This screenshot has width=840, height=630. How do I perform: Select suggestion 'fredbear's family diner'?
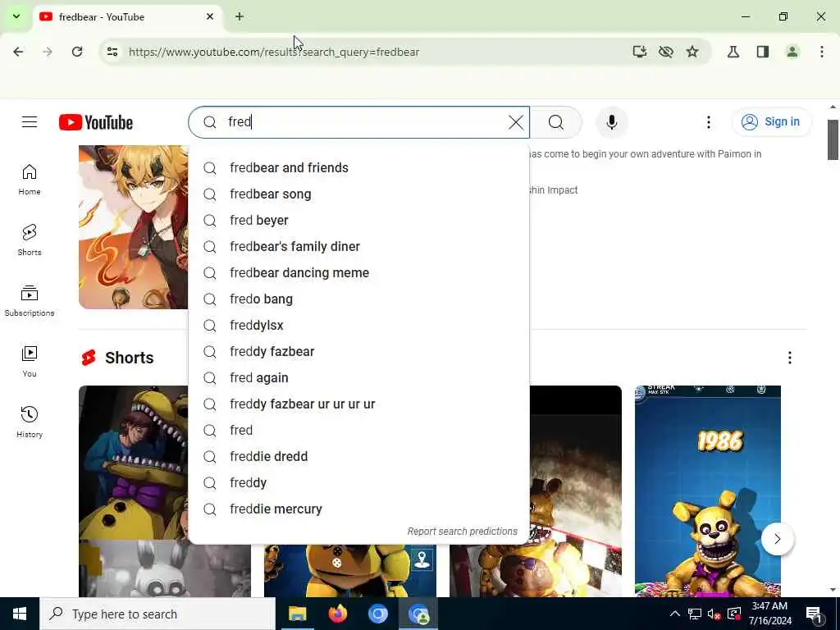358,246
